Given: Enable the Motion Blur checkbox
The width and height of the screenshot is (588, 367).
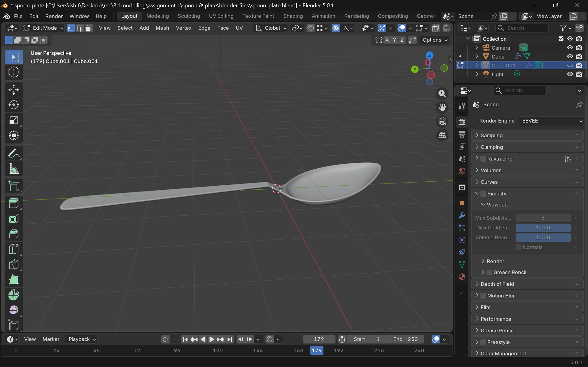Looking at the screenshot, I should (483, 296).
